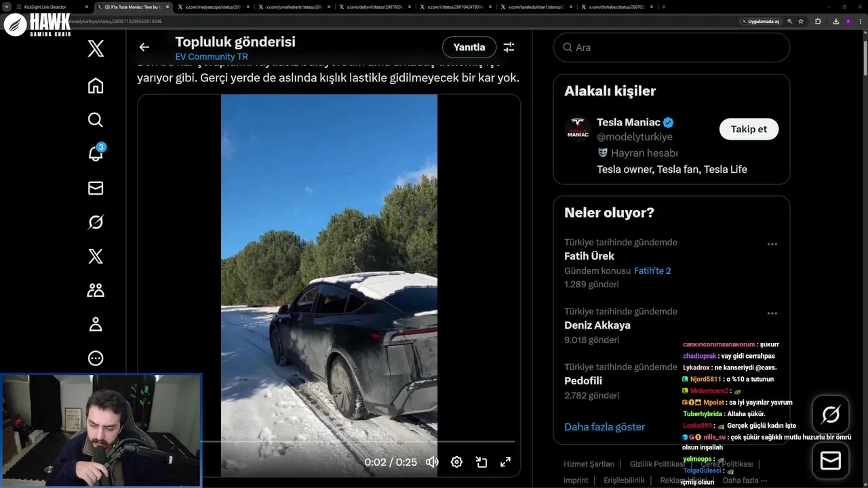Open options for Deniz Akkaya trend

click(x=772, y=313)
